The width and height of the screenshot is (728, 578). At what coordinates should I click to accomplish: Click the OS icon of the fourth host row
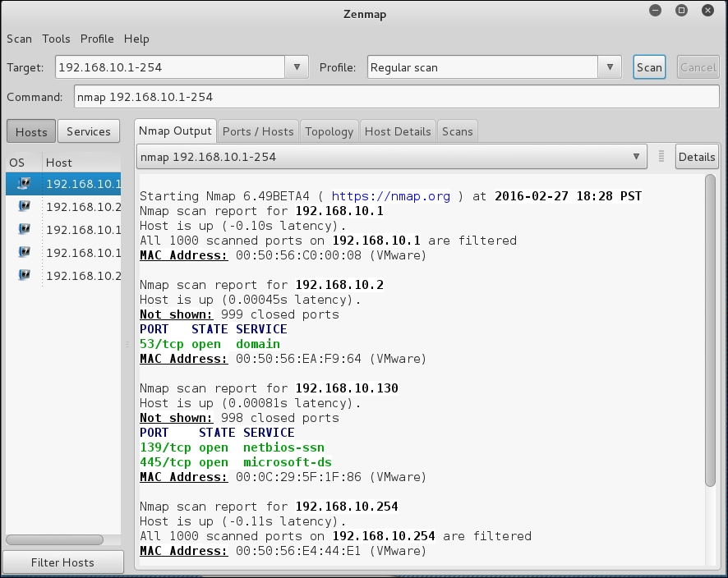tap(25, 252)
